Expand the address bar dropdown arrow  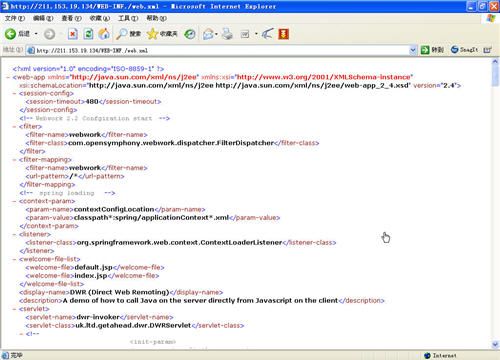point(413,50)
